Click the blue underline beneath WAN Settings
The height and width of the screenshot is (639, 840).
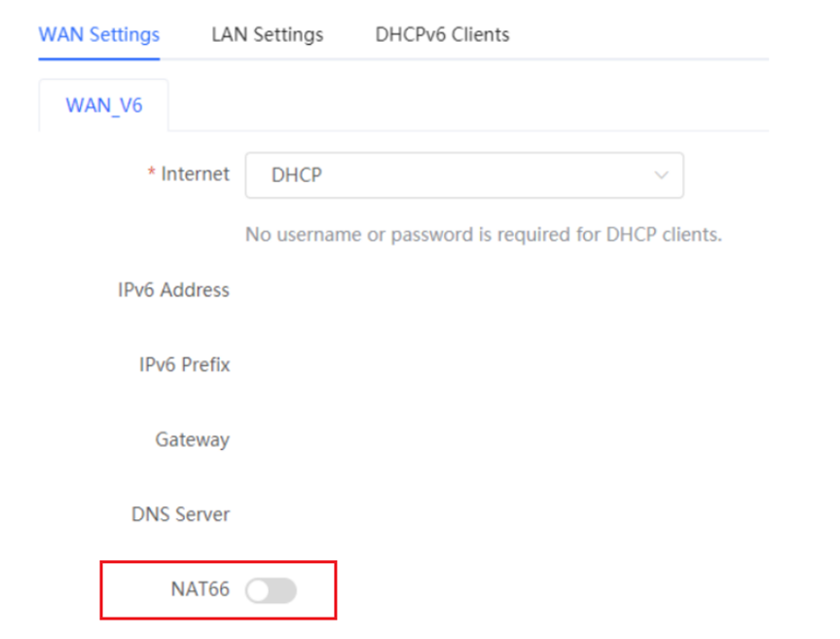click(x=99, y=58)
